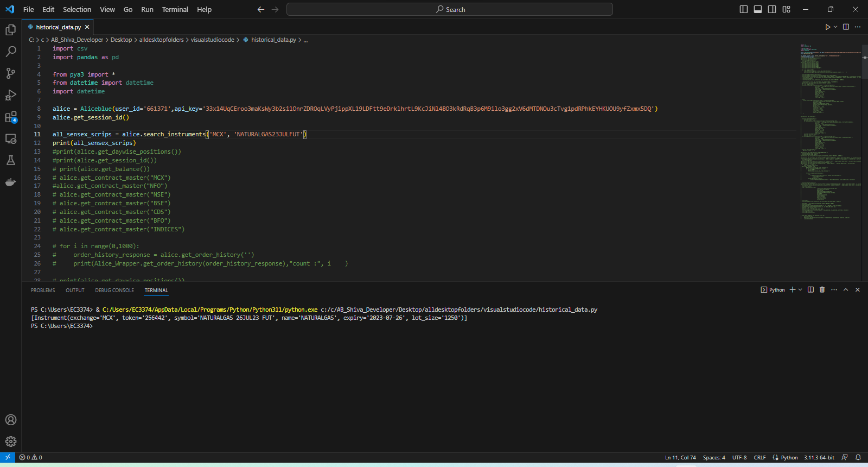The image size is (868, 467).
Task: Run the Python file
Action: pos(828,27)
